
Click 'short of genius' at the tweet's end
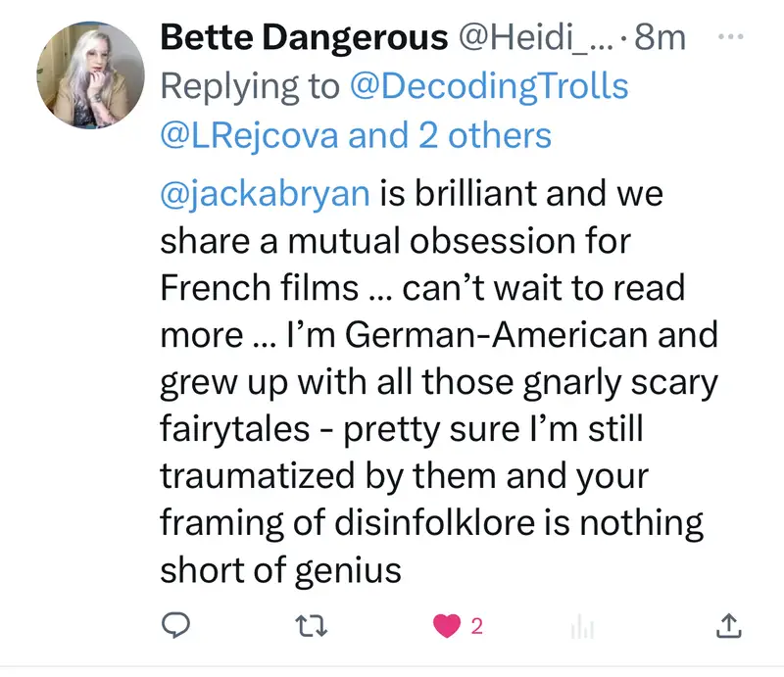(280, 570)
